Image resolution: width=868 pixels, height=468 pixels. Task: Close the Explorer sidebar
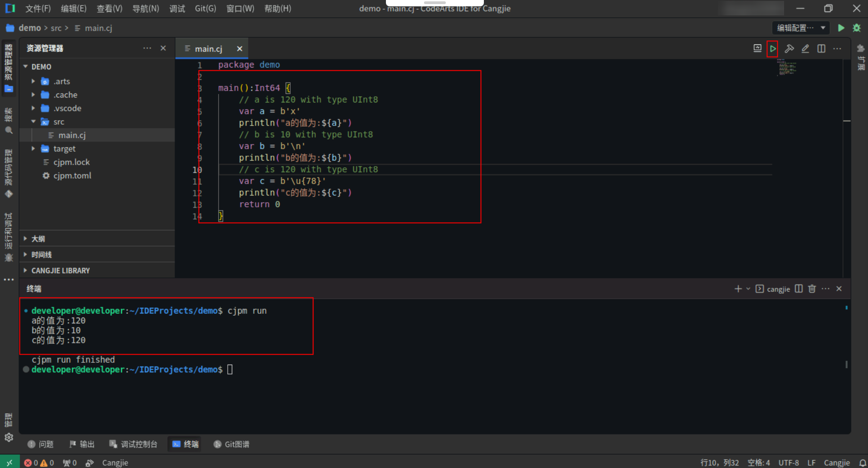coord(163,48)
